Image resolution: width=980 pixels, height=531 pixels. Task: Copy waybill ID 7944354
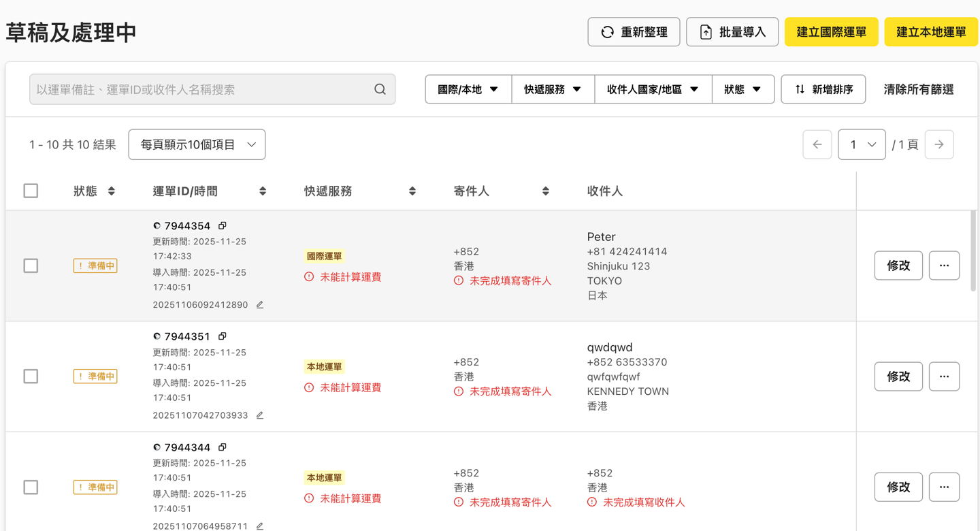point(223,225)
